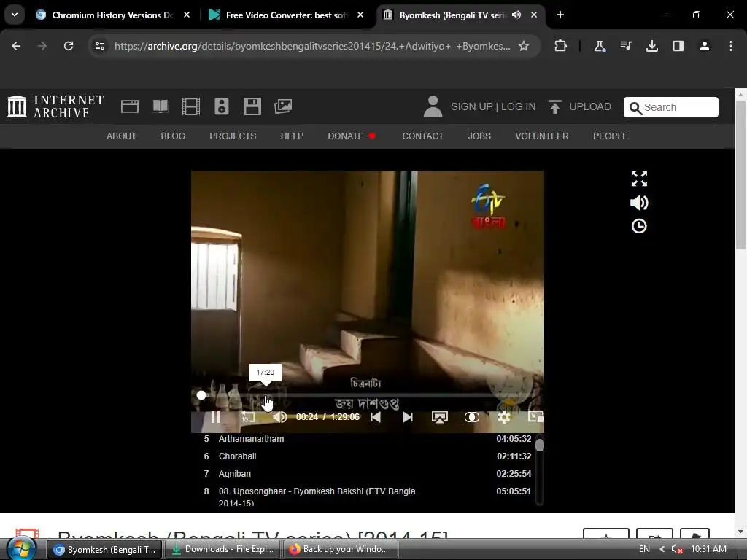Image resolution: width=747 pixels, height=560 pixels.
Task: Open the Chrome three-dot menu
Action: click(730, 46)
